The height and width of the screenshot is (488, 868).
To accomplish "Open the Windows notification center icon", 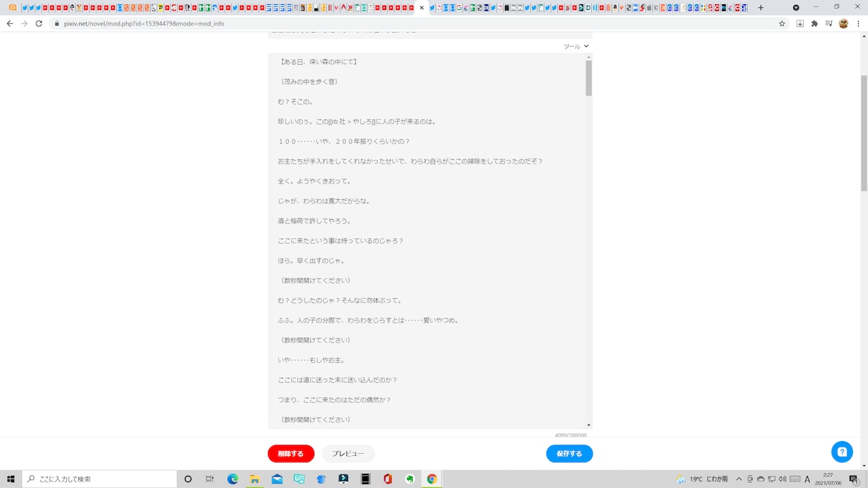I will coord(854,479).
